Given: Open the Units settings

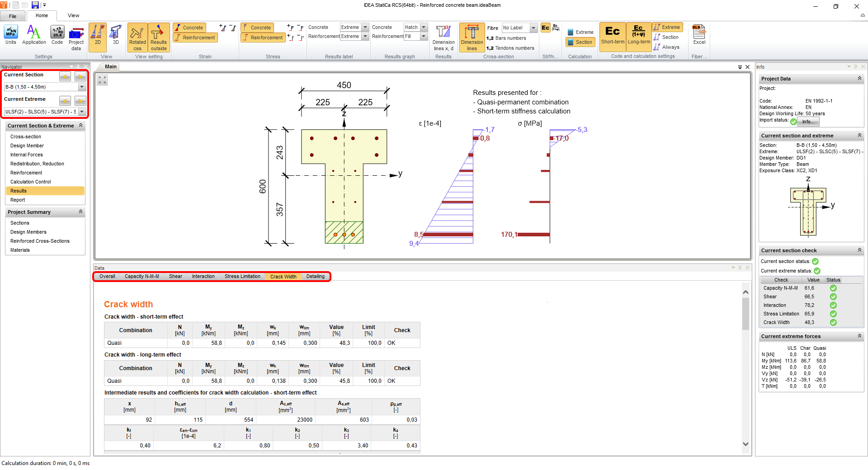Looking at the screenshot, I should pos(11,35).
